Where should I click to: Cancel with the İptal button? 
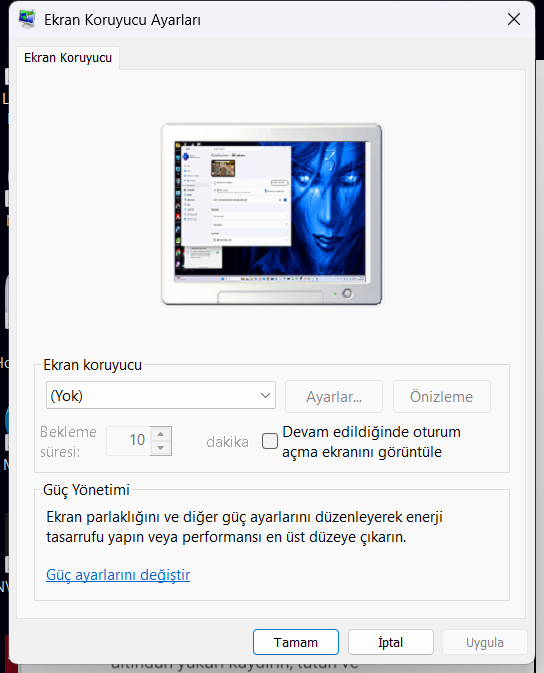(391, 642)
